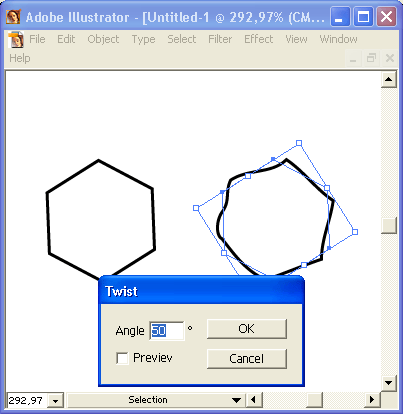Restore the document window in menu bar
Screen dimensions: 403x414
pyautogui.click(x=371, y=58)
